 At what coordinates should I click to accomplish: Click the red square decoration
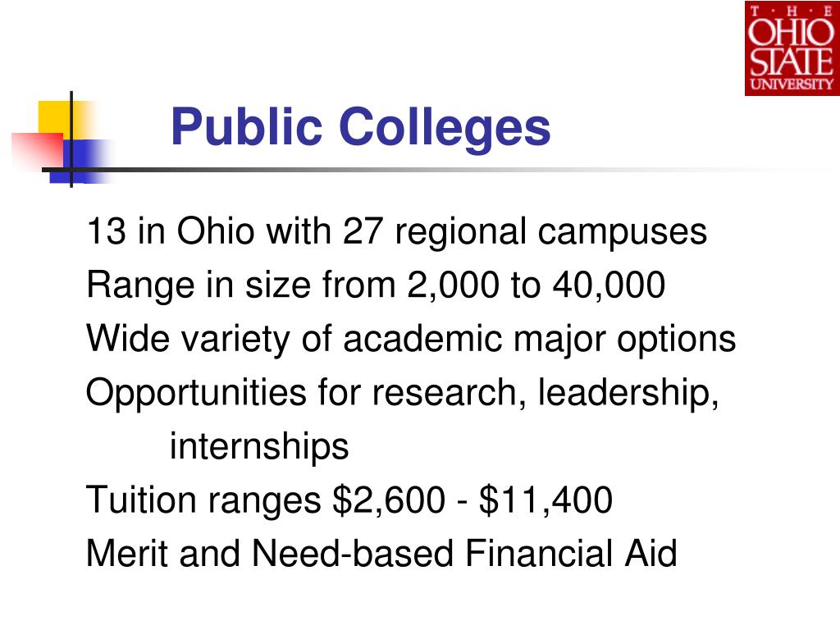(38, 150)
